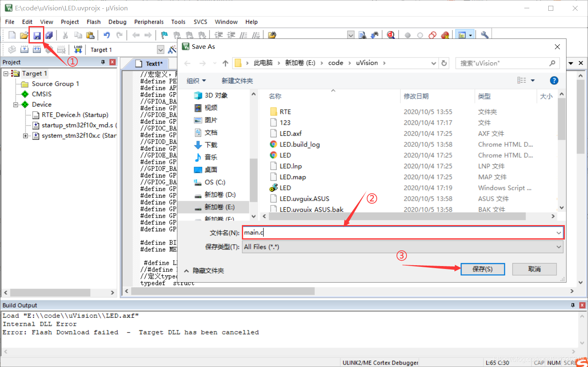Open the file name history dropdown
The width and height of the screenshot is (588, 367).
coord(559,233)
